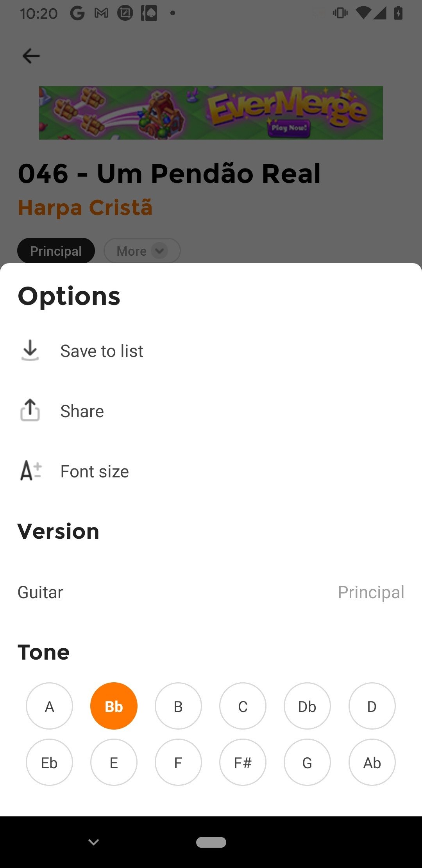Viewport: 422px width, 868px height.
Task: Open the Save to list option
Action: [102, 351]
